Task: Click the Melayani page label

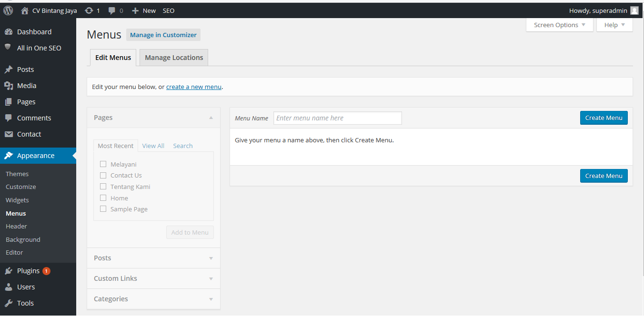Action: pyautogui.click(x=123, y=164)
